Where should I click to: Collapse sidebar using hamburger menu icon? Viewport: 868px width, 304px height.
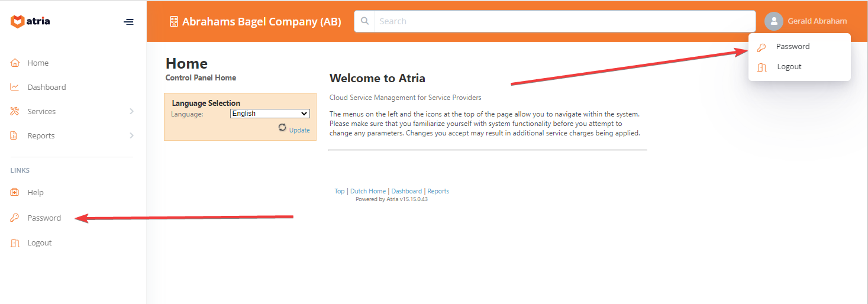[x=128, y=22]
